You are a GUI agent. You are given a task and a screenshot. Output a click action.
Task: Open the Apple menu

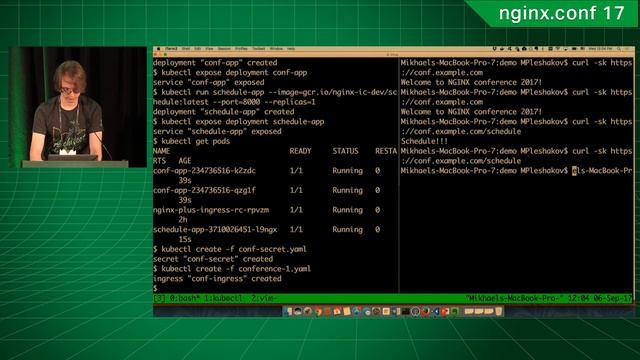(x=158, y=49)
